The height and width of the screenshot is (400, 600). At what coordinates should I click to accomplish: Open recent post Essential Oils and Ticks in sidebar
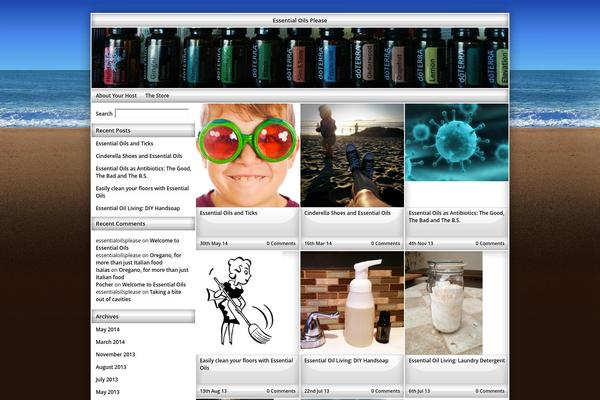(124, 144)
